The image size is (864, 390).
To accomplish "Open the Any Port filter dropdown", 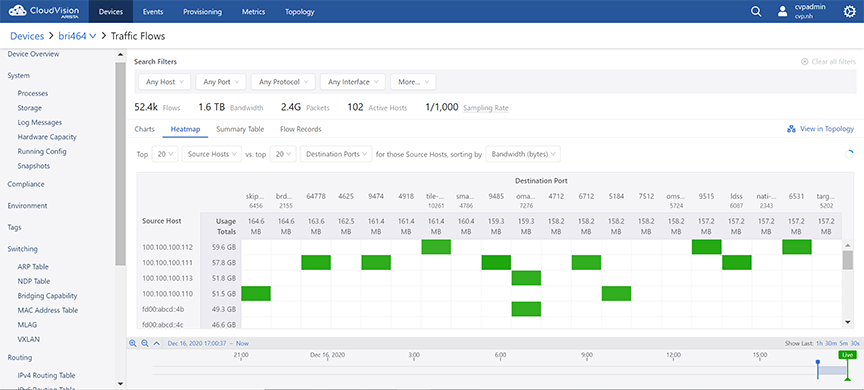I will point(221,82).
